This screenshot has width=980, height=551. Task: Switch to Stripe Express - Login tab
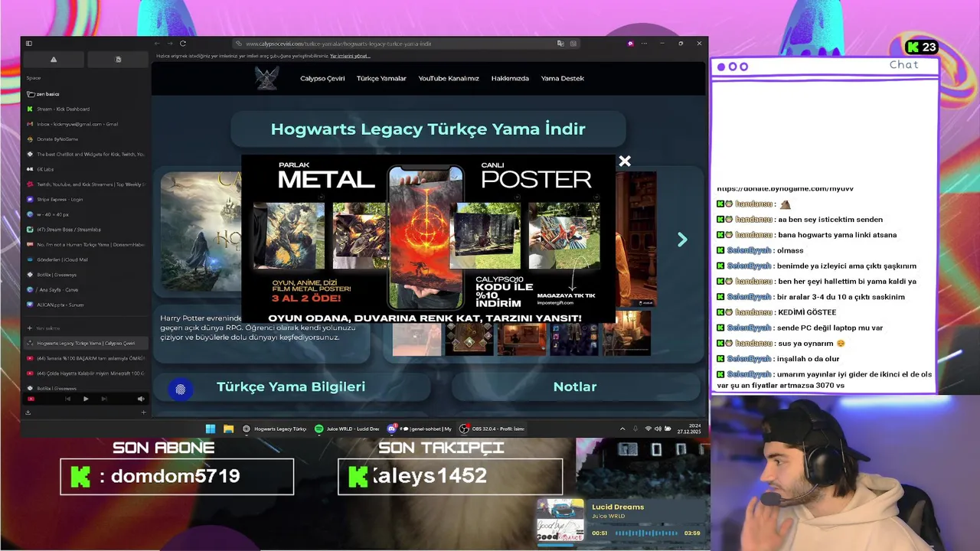tap(85, 199)
